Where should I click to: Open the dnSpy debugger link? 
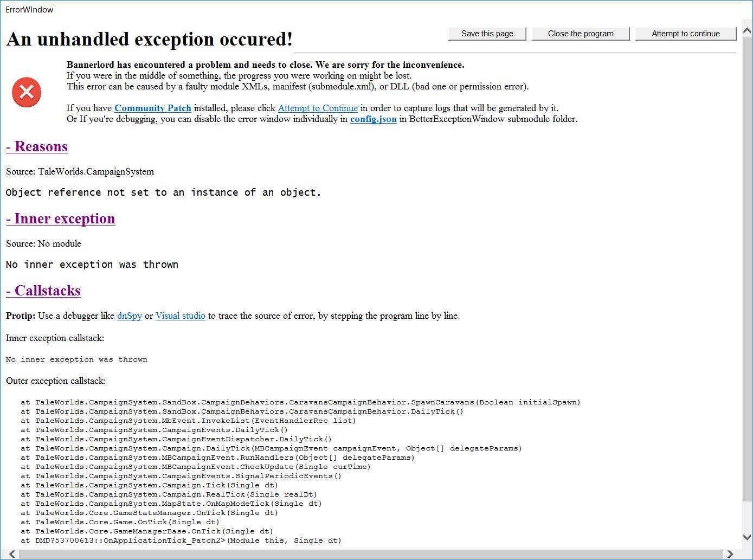(130, 316)
